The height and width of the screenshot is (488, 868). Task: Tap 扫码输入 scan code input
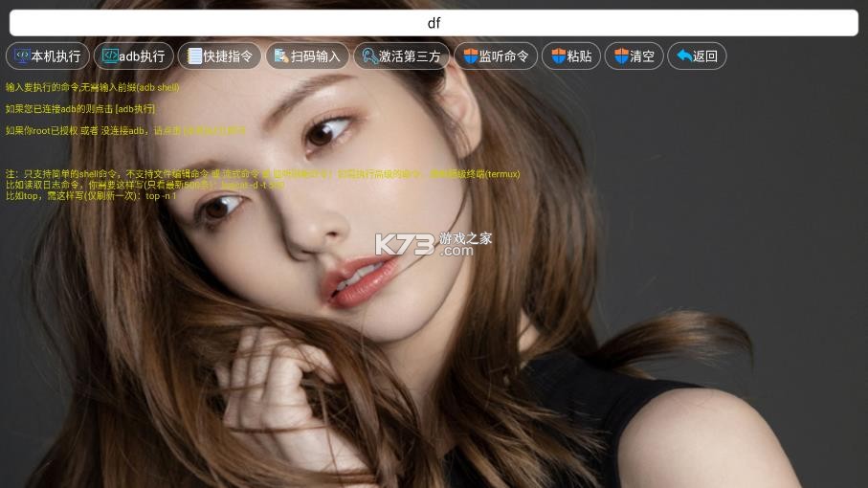point(307,55)
